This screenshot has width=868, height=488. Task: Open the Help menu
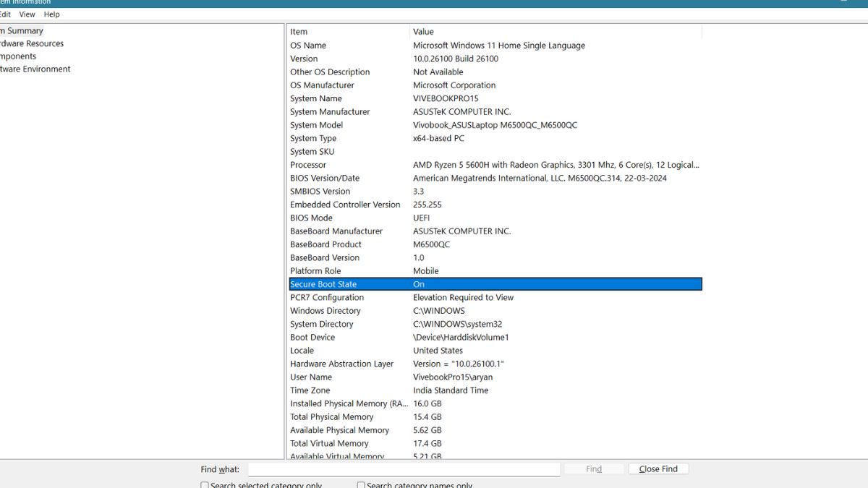pyautogui.click(x=51, y=14)
